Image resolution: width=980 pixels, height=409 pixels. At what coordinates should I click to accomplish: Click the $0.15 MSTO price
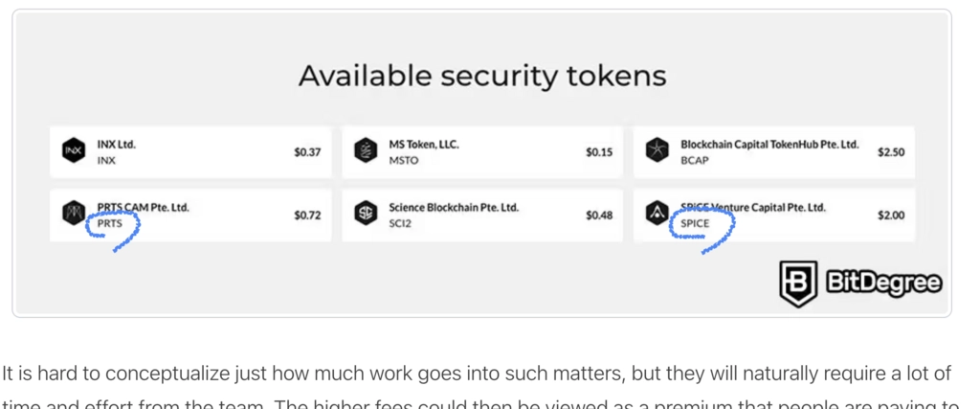click(x=599, y=152)
